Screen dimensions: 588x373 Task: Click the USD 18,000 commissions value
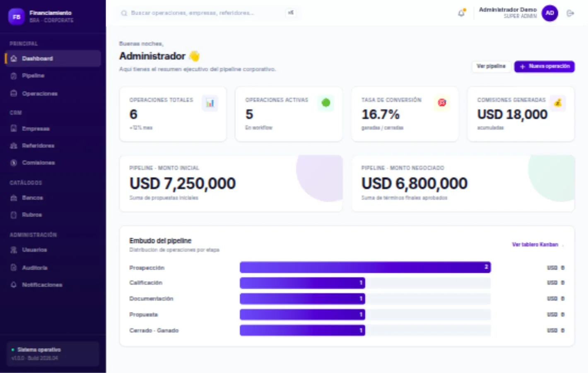click(x=512, y=114)
